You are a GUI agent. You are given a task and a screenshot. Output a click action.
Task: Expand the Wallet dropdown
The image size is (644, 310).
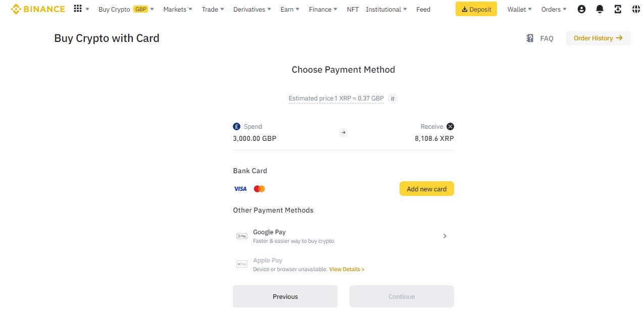519,9
